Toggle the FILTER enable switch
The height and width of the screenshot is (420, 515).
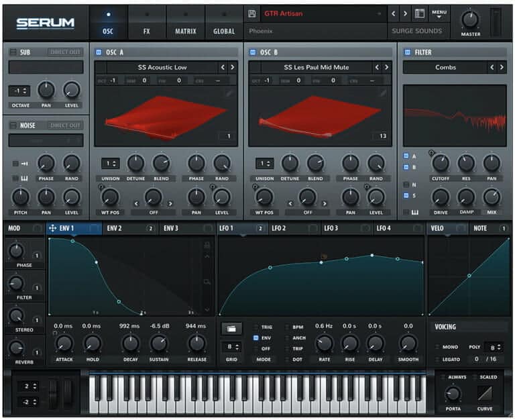(x=408, y=52)
